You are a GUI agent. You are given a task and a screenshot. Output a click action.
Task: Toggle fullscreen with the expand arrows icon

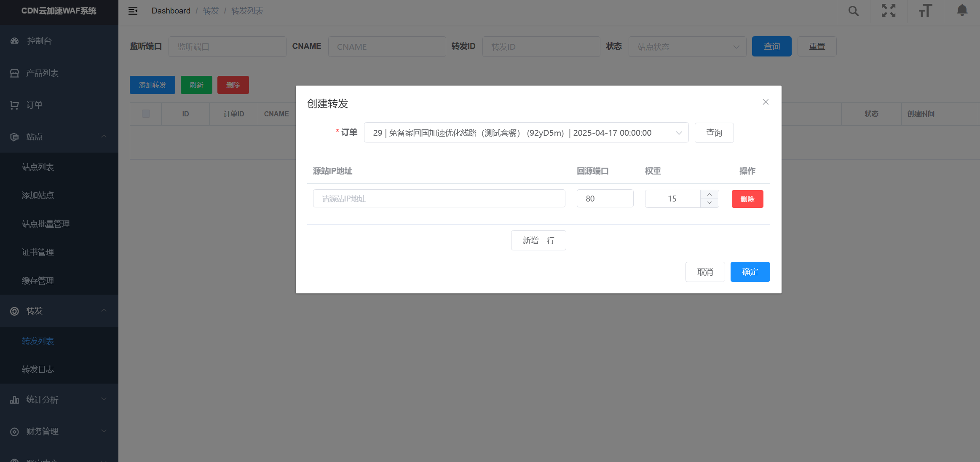click(x=889, y=11)
